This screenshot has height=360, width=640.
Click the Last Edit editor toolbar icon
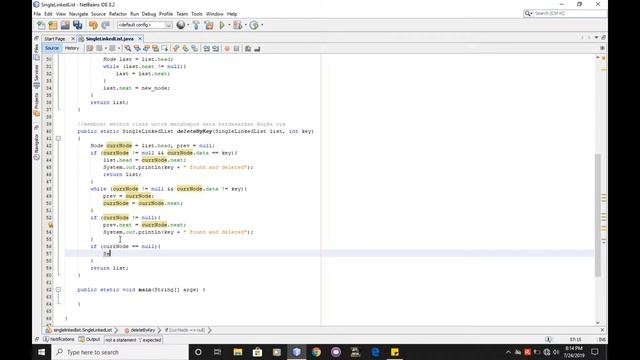click(x=90, y=49)
